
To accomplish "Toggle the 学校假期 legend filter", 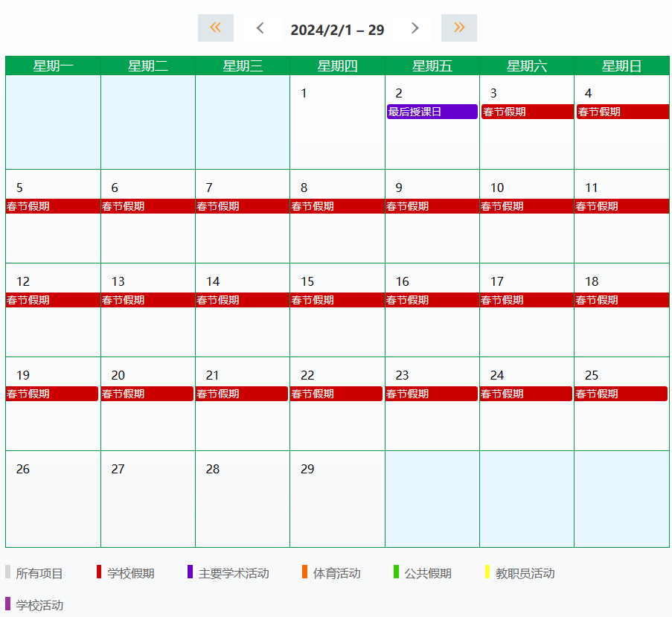I will (130, 573).
